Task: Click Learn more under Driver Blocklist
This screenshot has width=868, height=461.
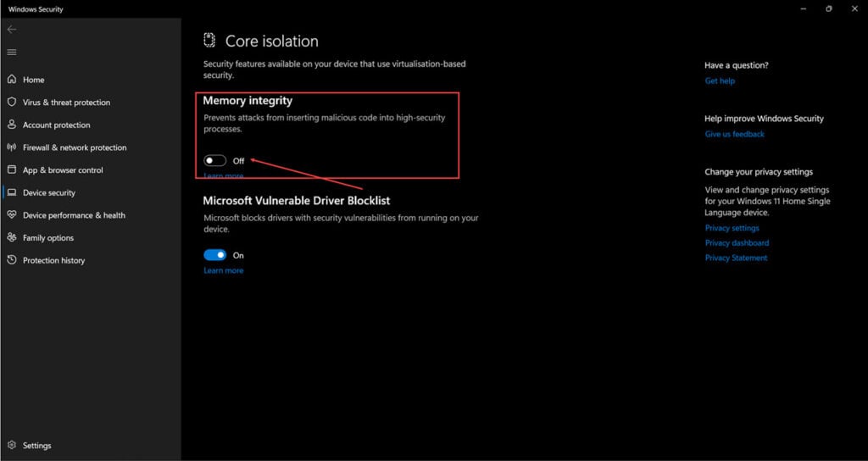Action: (x=223, y=270)
